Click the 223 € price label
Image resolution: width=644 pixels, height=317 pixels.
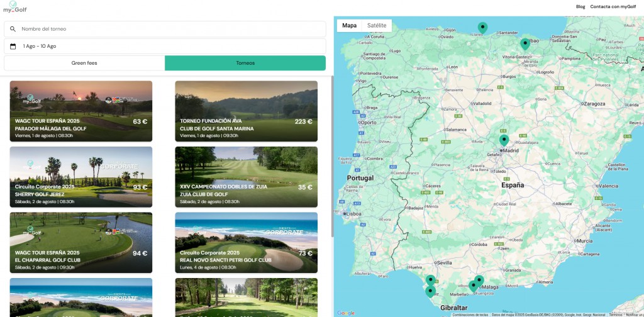coord(304,121)
